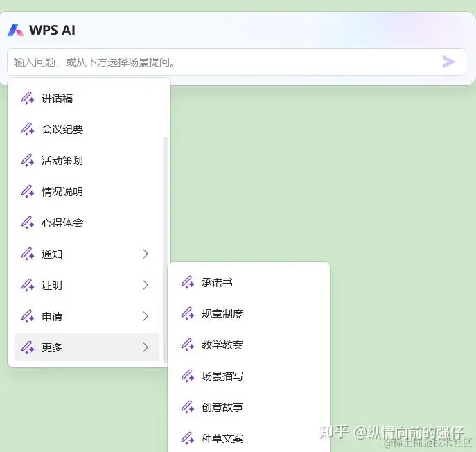
Task: Choose 场景描写 in the submenu
Action: 249,376
